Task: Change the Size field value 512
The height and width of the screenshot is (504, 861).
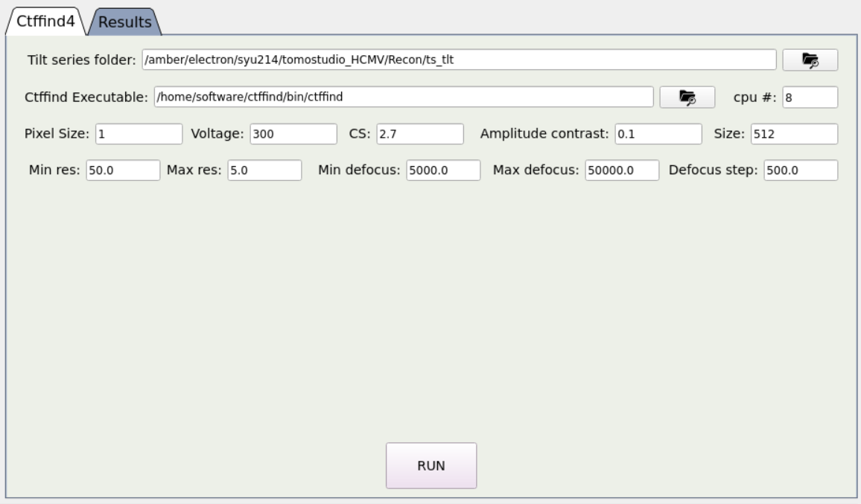Action: coord(794,134)
